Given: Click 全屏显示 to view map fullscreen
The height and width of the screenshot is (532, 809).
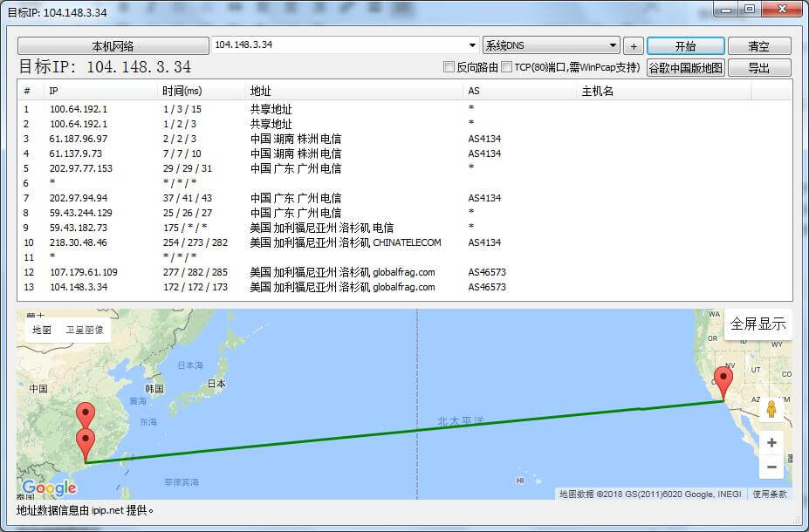Looking at the screenshot, I should 758,324.
